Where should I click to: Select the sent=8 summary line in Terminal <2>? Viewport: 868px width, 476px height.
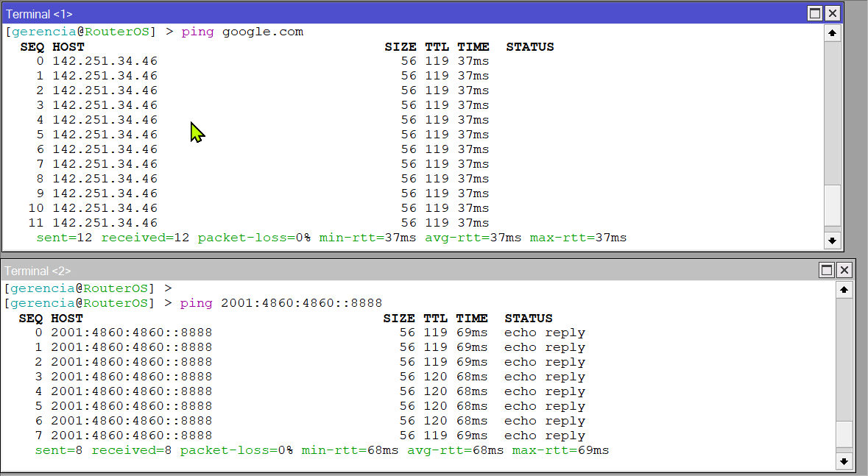point(322,450)
